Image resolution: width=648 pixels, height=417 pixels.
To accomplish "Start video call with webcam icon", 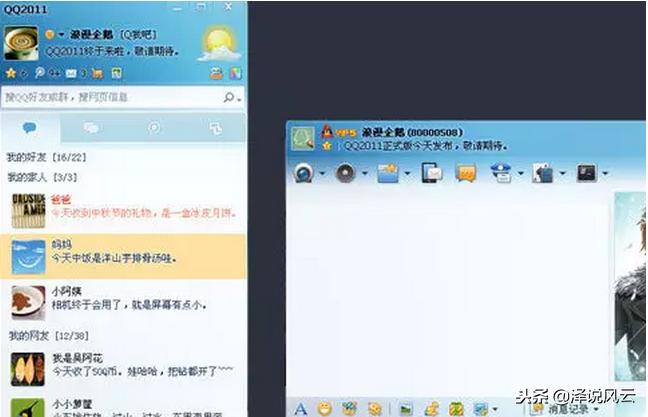I will pyautogui.click(x=304, y=173).
